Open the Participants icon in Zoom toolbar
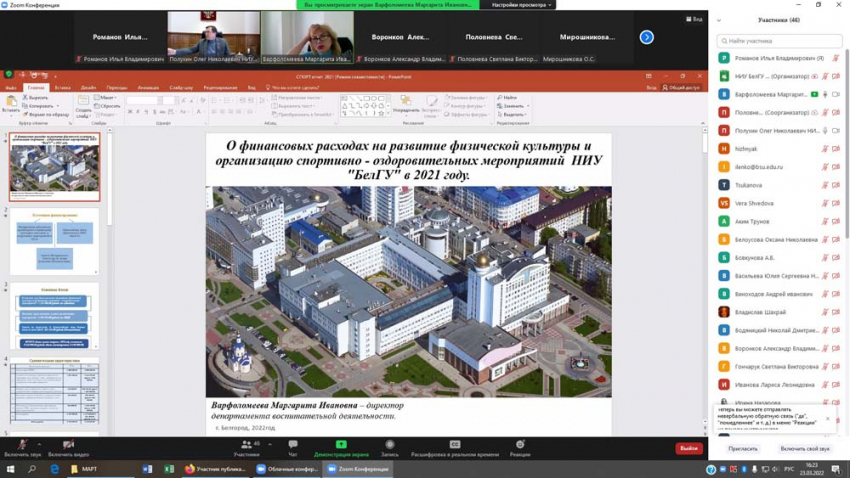 click(246, 445)
